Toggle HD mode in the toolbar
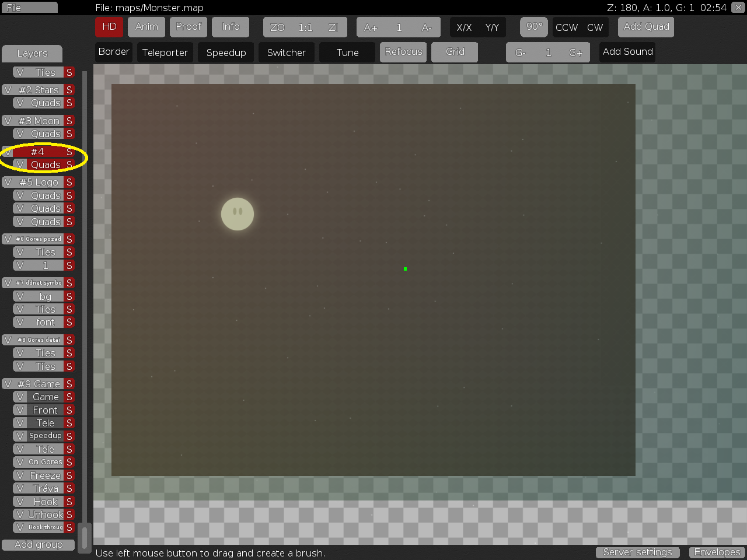 click(109, 27)
